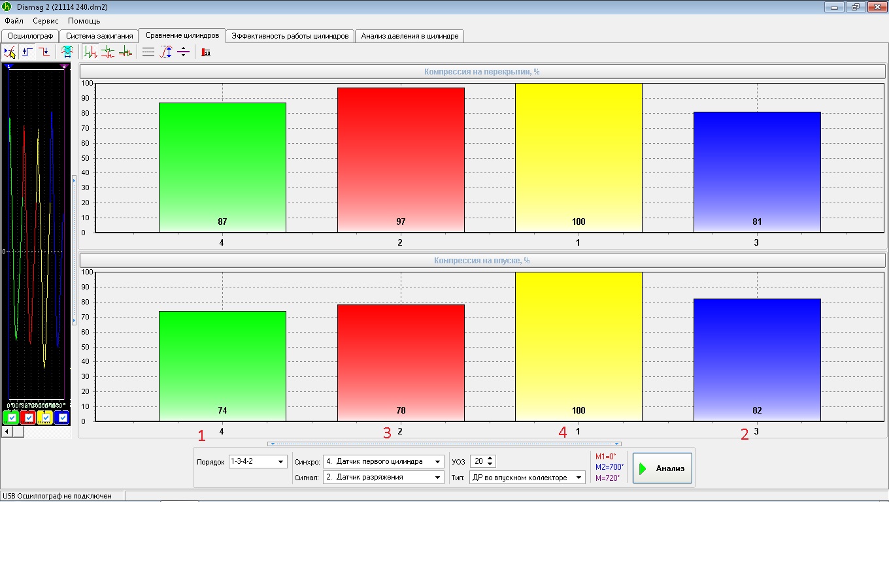889x588 pixels.
Task: Click upper side-panel splitter arrow beside top chart
Action: pos(74,179)
